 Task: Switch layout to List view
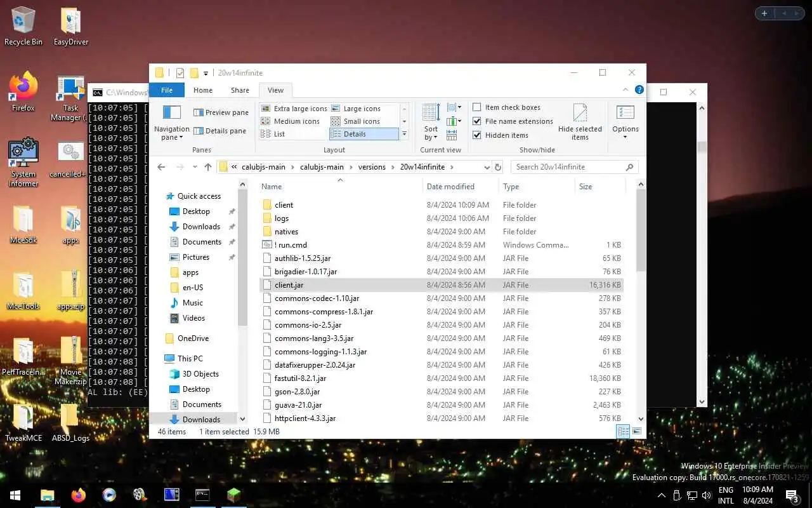click(x=273, y=134)
